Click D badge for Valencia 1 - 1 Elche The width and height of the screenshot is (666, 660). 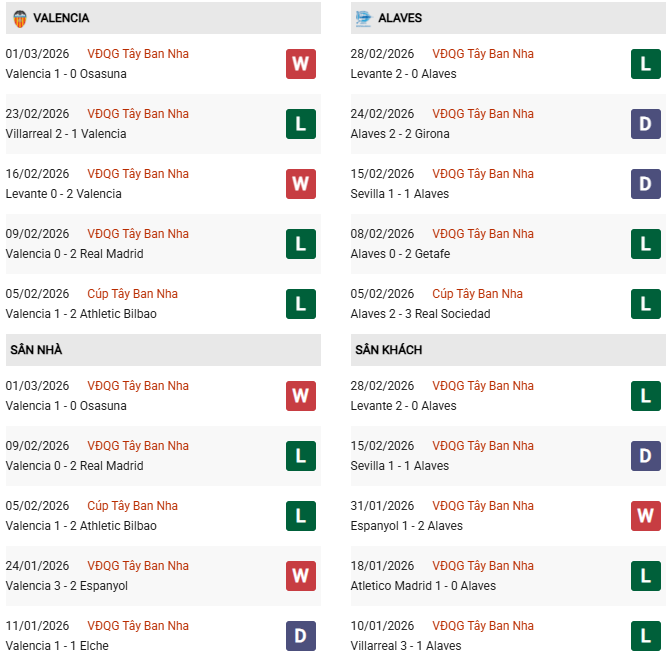(x=300, y=636)
